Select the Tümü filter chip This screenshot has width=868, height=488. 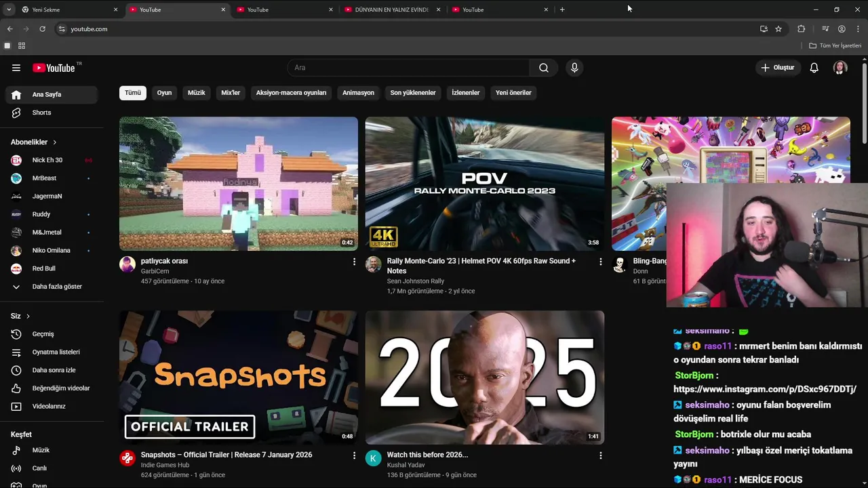(133, 93)
